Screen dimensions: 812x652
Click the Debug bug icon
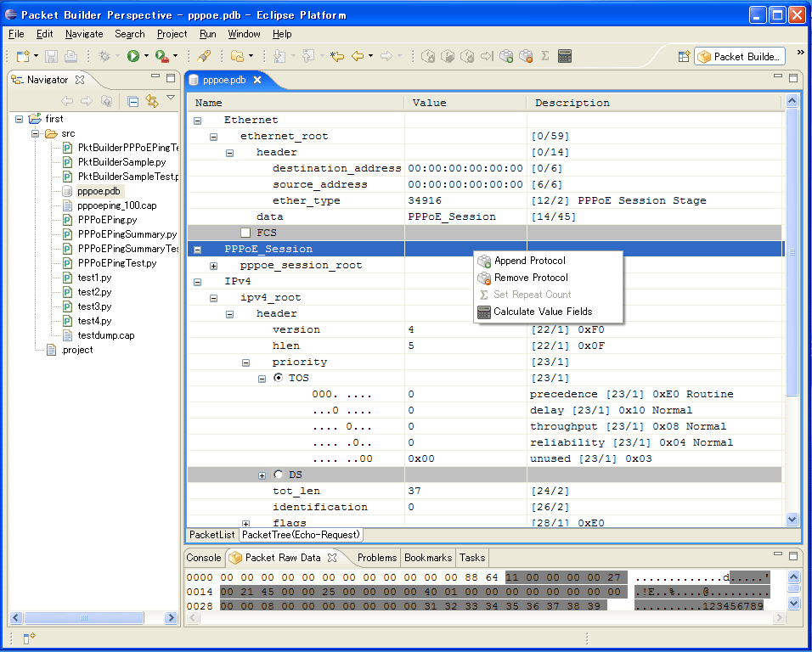click(x=105, y=56)
